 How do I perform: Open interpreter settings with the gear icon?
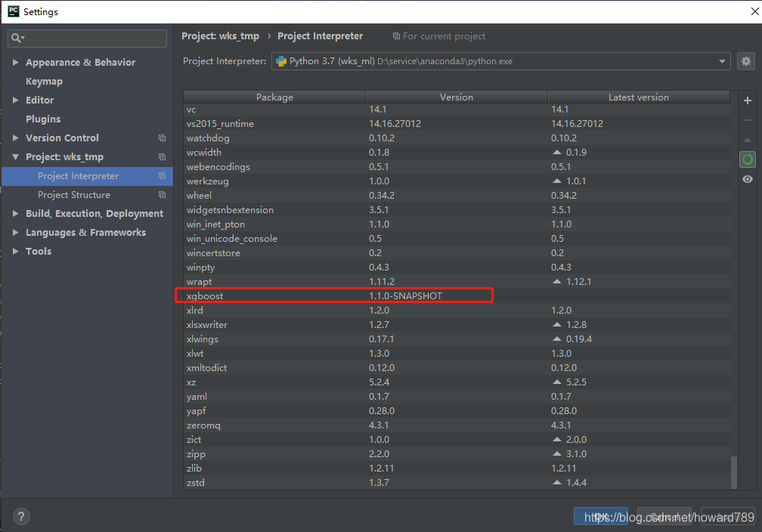(746, 61)
